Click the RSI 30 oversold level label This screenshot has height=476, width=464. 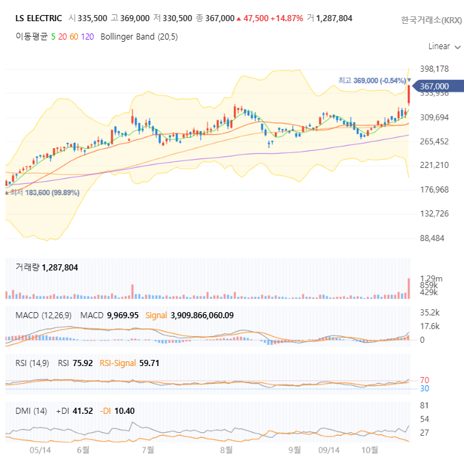[424, 389]
